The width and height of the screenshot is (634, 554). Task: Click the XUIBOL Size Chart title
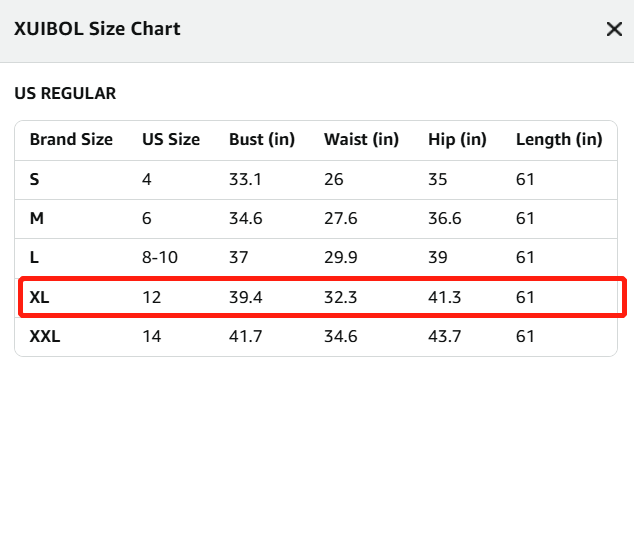(x=97, y=29)
